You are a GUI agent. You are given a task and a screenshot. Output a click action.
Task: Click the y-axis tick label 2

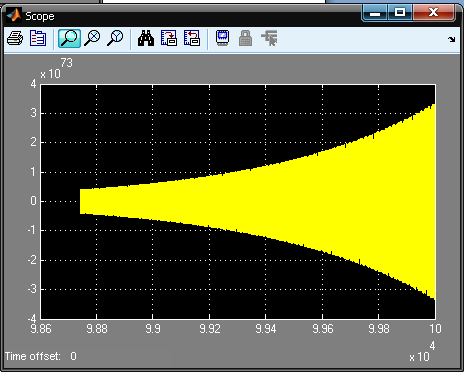(33, 142)
